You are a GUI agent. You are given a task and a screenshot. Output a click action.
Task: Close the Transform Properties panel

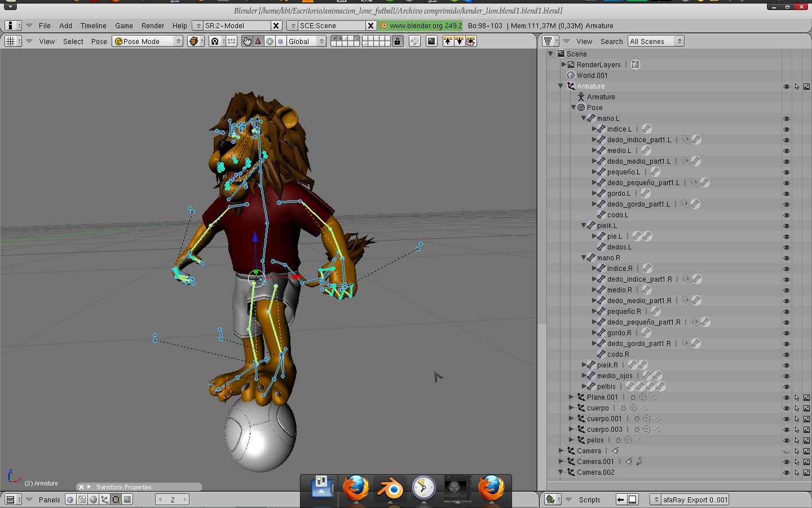(81, 487)
